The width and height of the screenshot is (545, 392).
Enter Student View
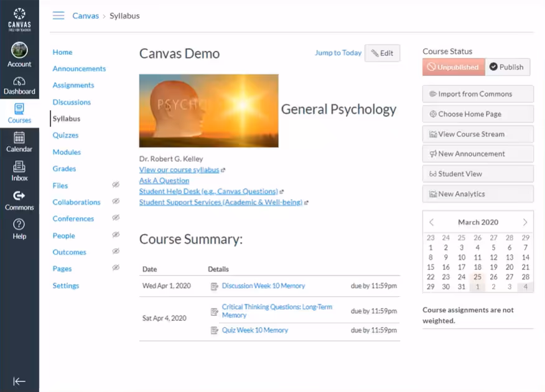(478, 174)
